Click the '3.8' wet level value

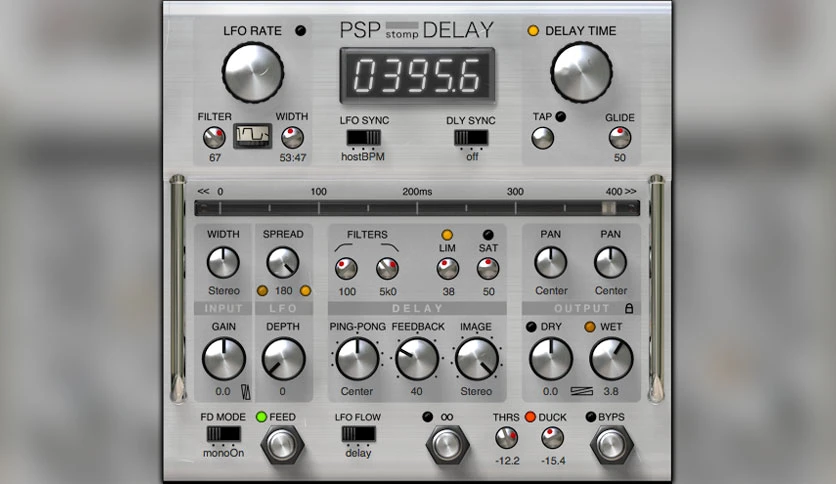coord(611,392)
